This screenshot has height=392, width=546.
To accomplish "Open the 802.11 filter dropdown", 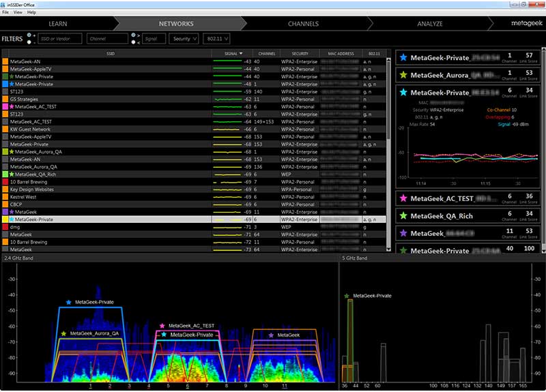I will (216, 39).
